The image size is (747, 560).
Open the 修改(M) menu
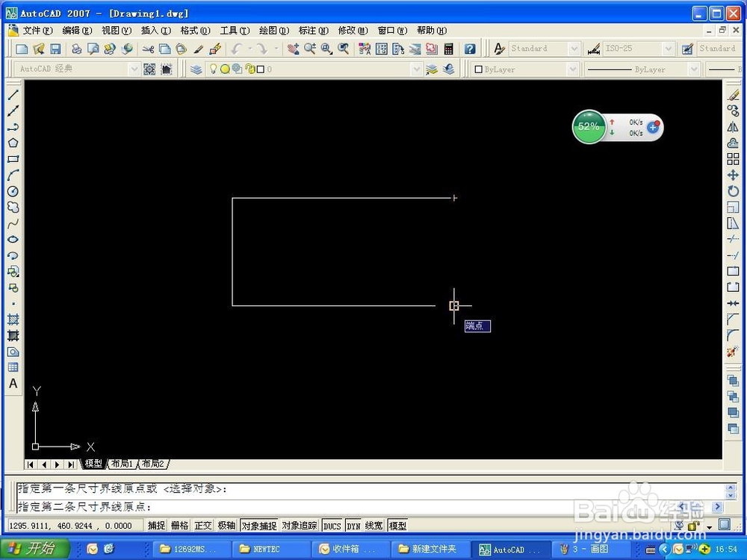(x=353, y=31)
